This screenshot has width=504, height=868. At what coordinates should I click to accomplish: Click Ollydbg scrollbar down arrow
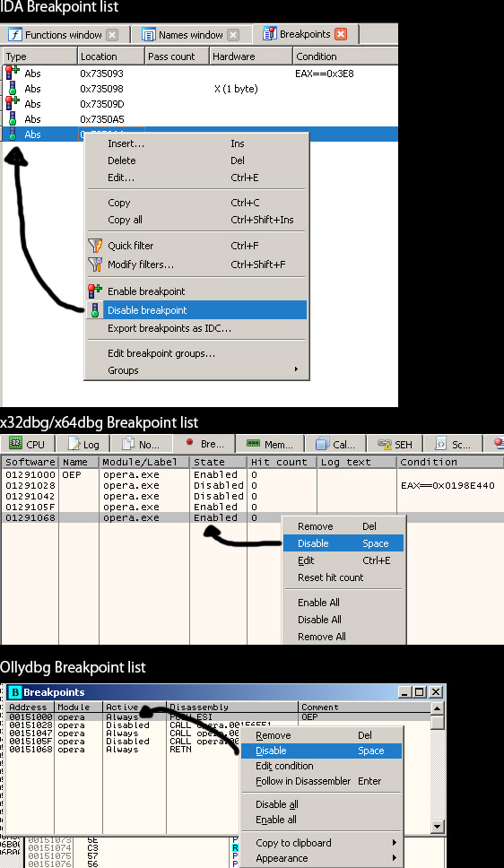coord(438,827)
